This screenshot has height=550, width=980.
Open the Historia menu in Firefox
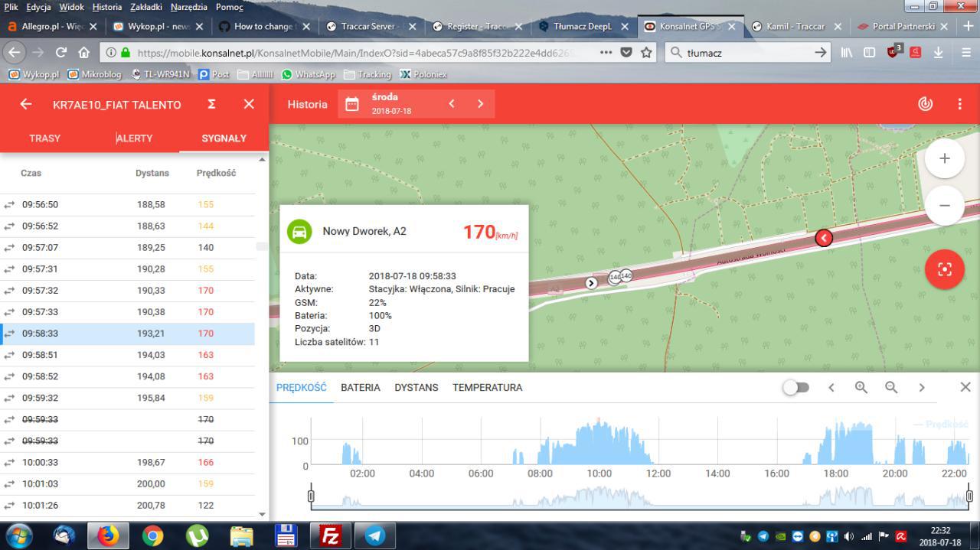point(107,7)
